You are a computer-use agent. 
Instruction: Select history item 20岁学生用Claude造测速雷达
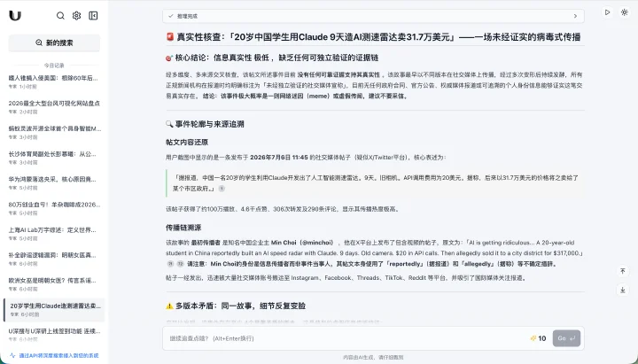[x=54, y=309]
